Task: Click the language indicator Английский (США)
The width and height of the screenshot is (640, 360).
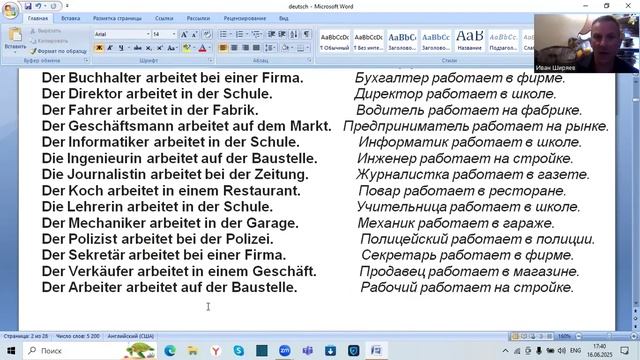Action: point(131,336)
